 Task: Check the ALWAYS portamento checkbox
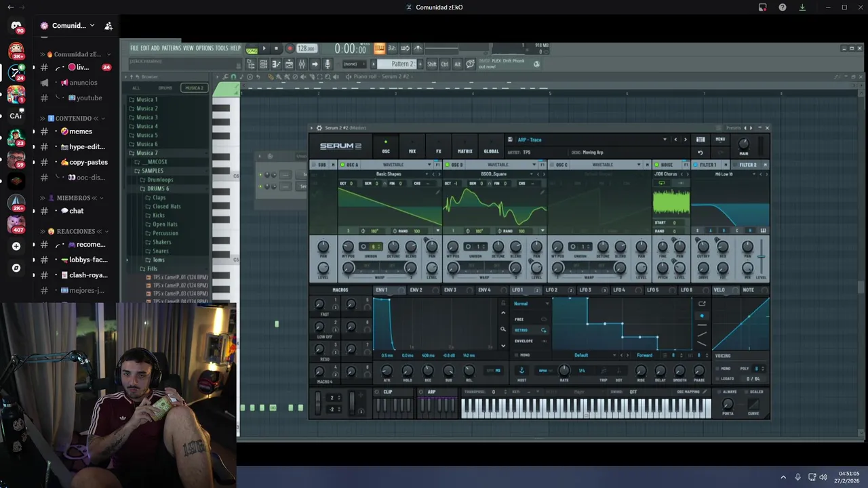click(719, 392)
